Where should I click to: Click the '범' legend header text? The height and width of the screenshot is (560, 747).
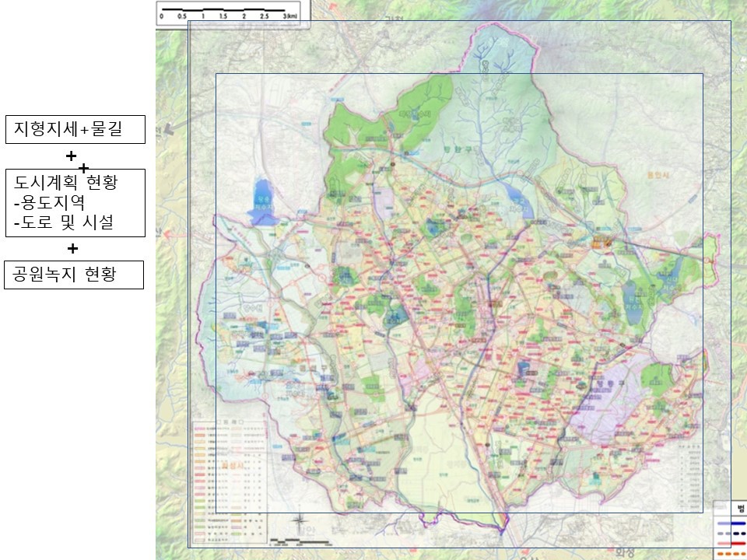click(x=741, y=509)
